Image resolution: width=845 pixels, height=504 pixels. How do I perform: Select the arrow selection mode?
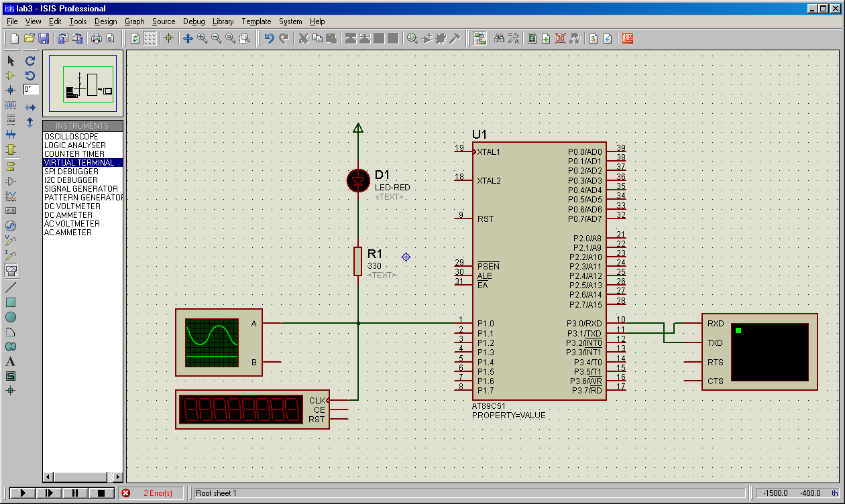(x=10, y=61)
